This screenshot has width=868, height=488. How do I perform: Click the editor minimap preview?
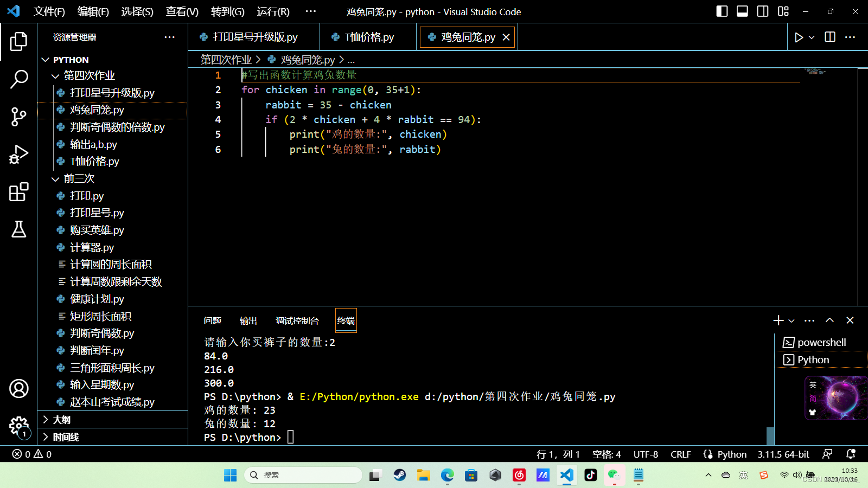[815, 71]
